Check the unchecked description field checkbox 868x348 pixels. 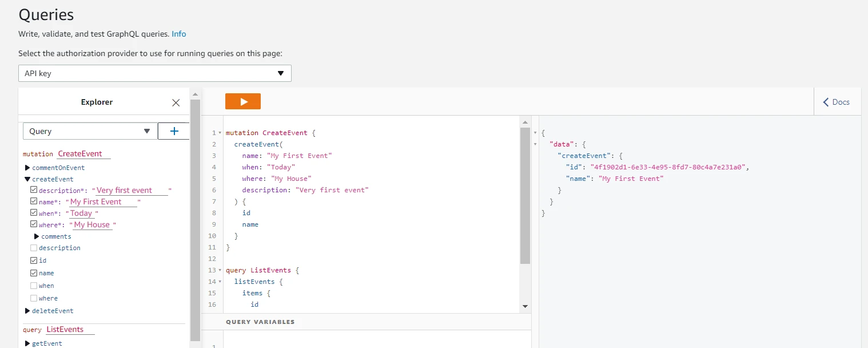34,248
